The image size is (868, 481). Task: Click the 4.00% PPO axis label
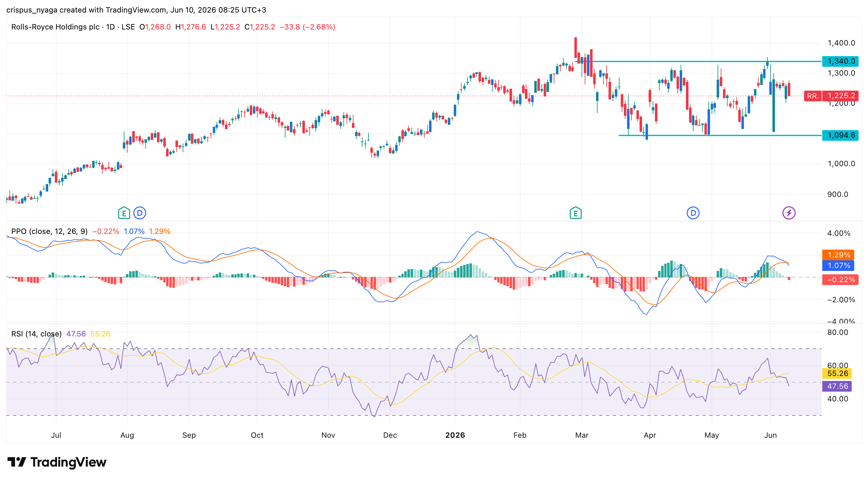[839, 233]
